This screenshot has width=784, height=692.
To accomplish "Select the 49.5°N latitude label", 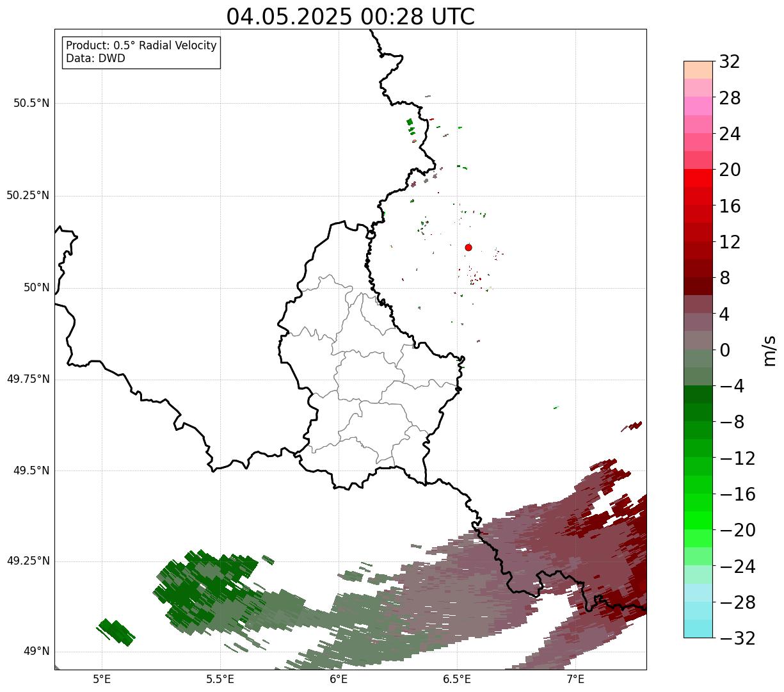I will 31,471.
